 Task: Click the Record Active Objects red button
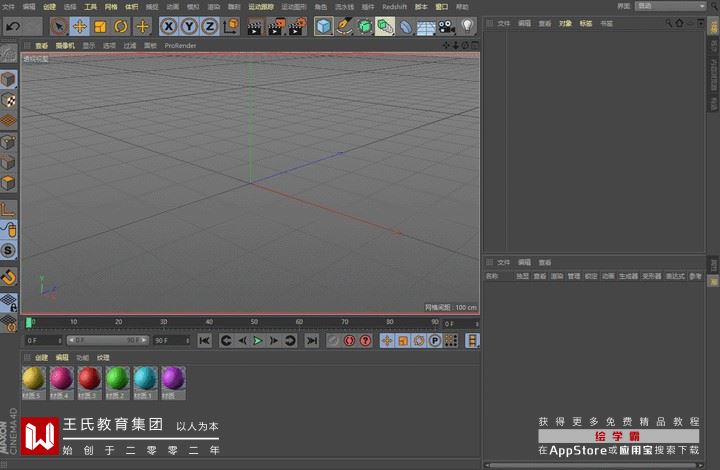tap(349, 341)
